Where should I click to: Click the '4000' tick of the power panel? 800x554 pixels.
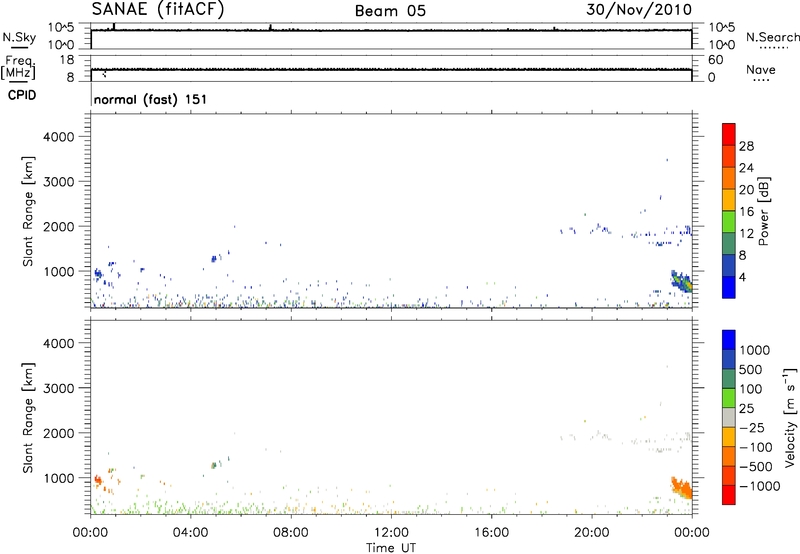click(59, 137)
